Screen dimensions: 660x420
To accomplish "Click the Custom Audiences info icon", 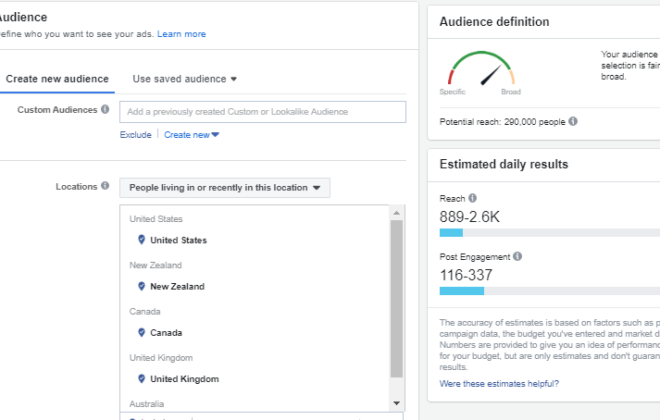I will (x=105, y=109).
